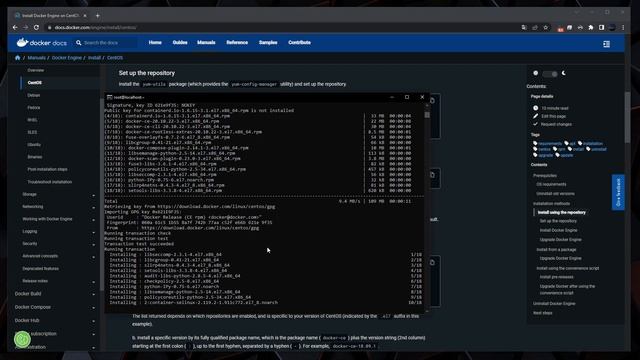
Task: Click the translate page icon
Action: (524, 27)
